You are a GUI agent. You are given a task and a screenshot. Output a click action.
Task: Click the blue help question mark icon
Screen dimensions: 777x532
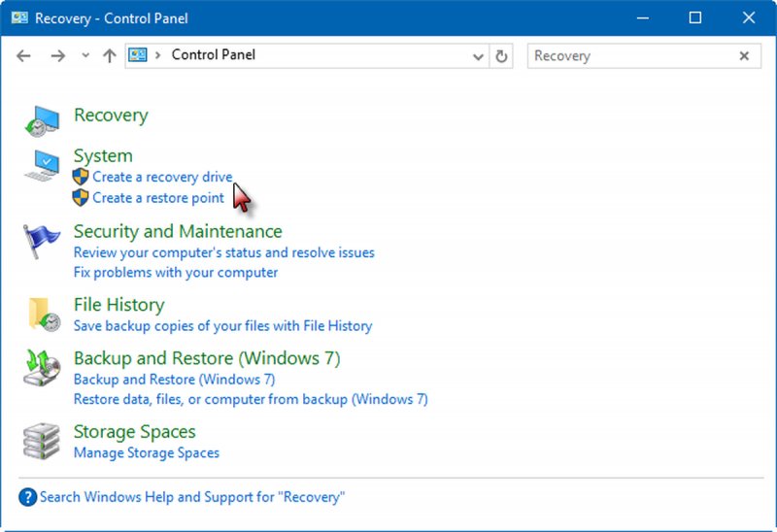click(28, 497)
